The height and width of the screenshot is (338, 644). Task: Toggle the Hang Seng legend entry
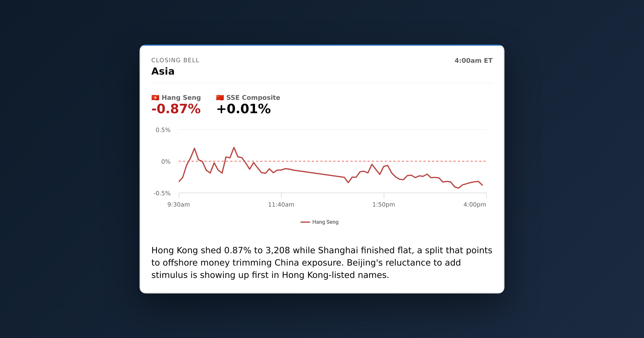coord(320,222)
